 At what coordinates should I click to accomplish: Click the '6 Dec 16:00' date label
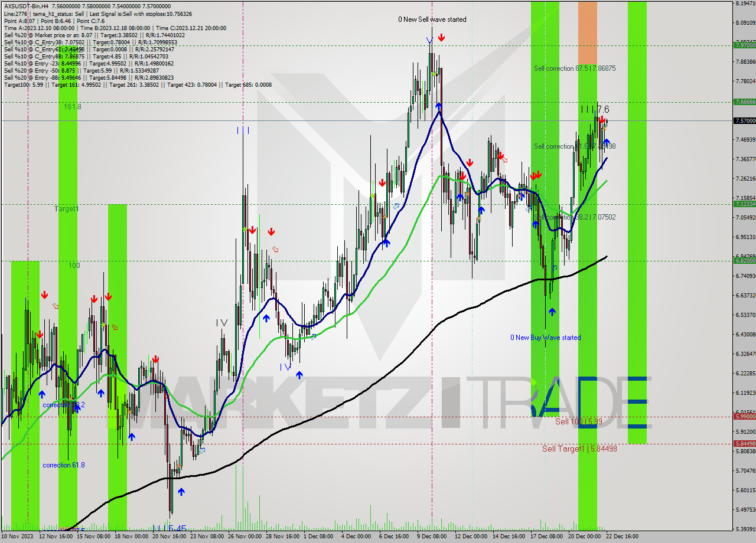[x=394, y=537]
